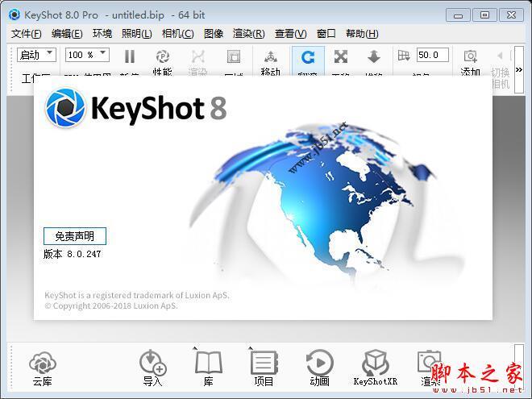Click the 添加 add camera icon
Screen dimensions: 532x399
click(471, 56)
